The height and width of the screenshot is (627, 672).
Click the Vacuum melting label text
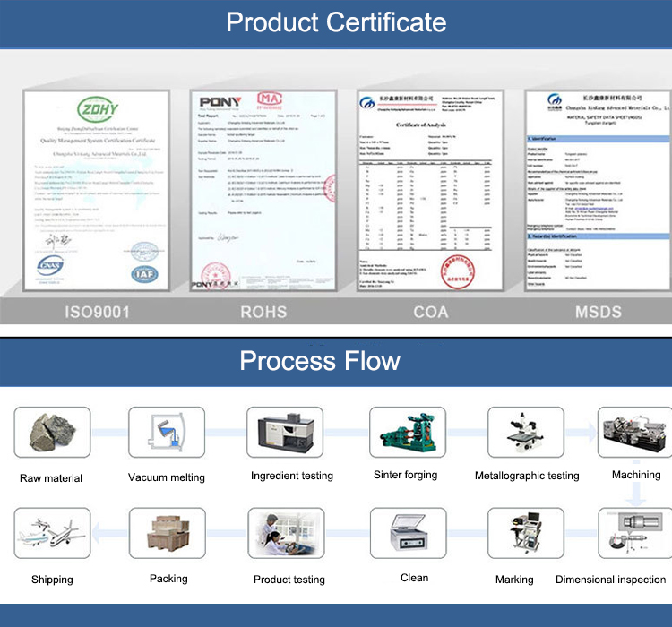pos(167,477)
